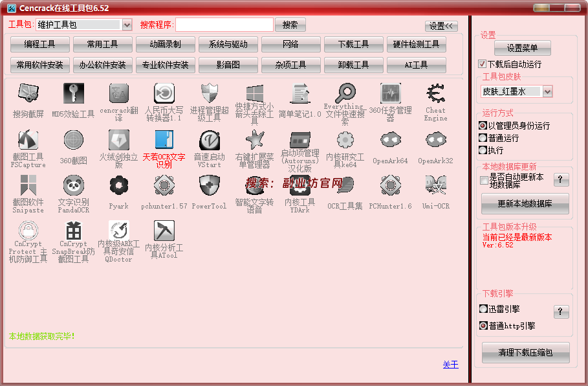Collapse settings panel with 设置<< button
This screenshot has width=588, height=386.
pos(441,26)
